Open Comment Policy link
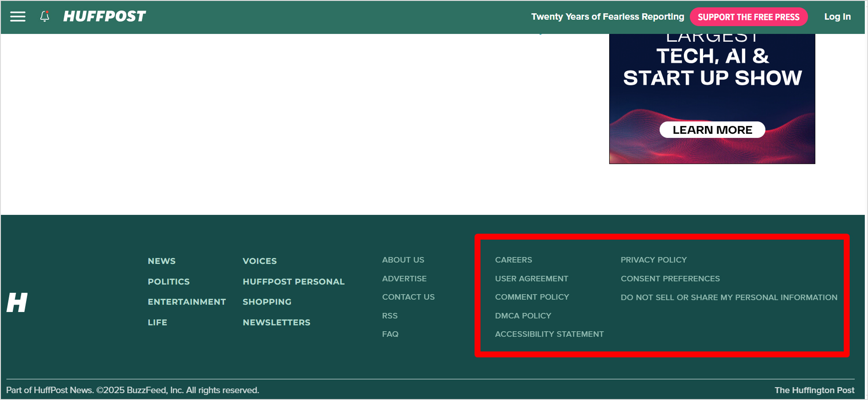 point(532,297)
